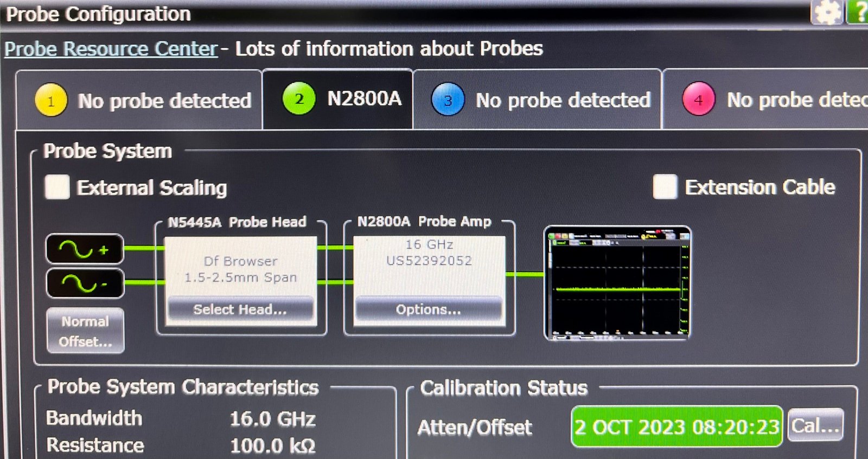This screenshot has height=459, width=868.
Task: Click the Calibration Status heading
Action: [x=504, y=388]
